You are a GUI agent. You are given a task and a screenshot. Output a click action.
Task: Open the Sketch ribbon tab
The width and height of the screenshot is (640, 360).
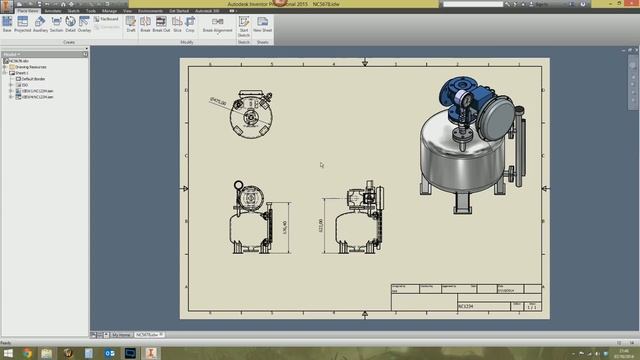(x=73, y=11)
